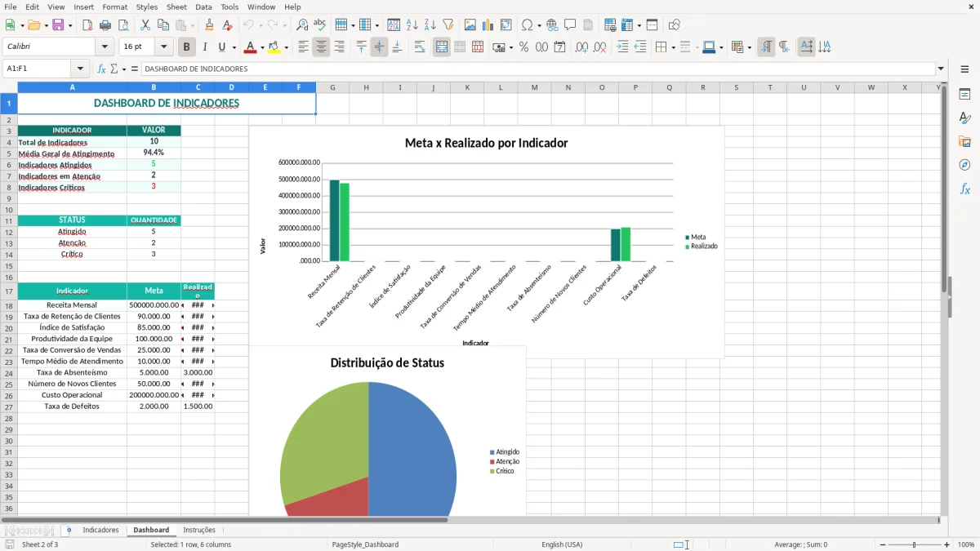Expand the formula bar chevron
980x551 pixels.
point(941,69)
